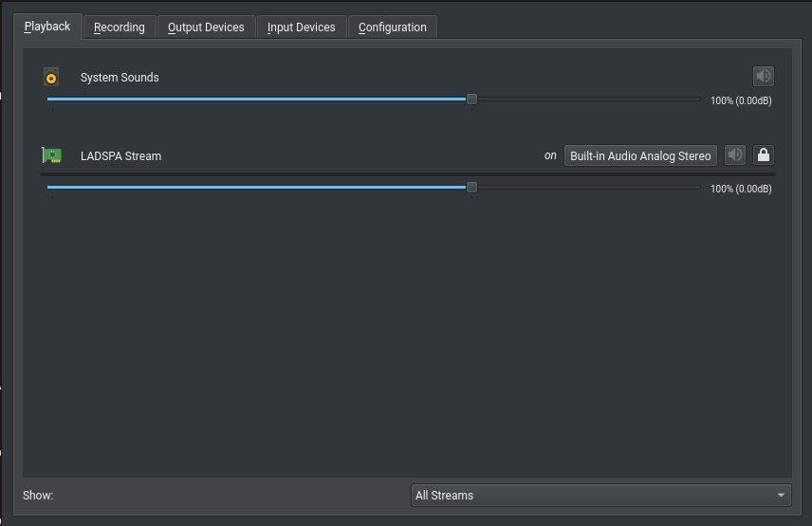This screenshot has width=812, height=526.
Task: Click the System Sounds stream label
Action: pyautogui.click(x=120, y=77)
